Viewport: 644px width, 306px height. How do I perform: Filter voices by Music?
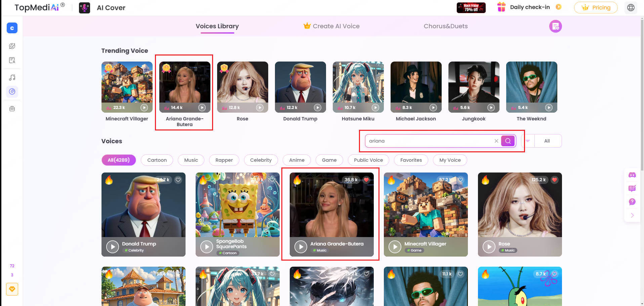coord(191,160)
